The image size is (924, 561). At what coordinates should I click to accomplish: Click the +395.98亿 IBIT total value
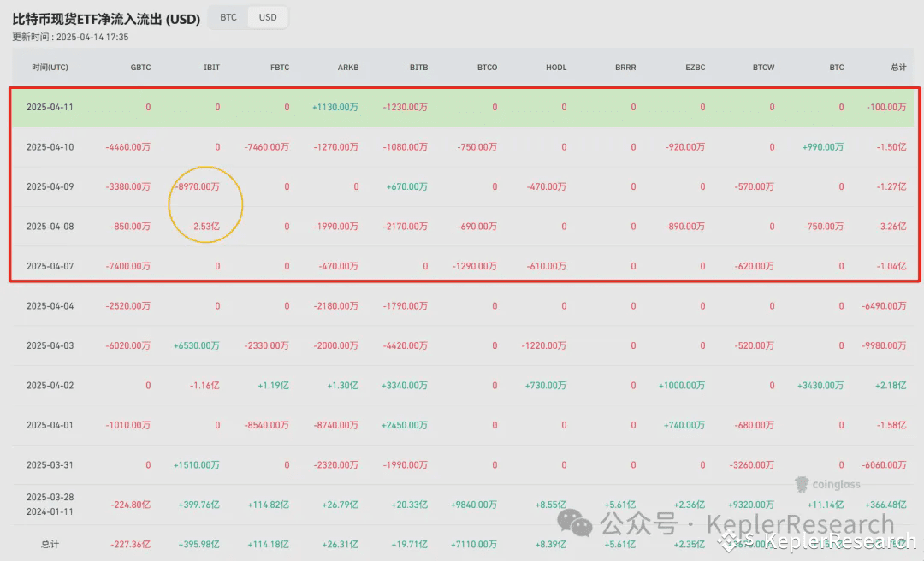pyautogui.click(x=199, y=545)
